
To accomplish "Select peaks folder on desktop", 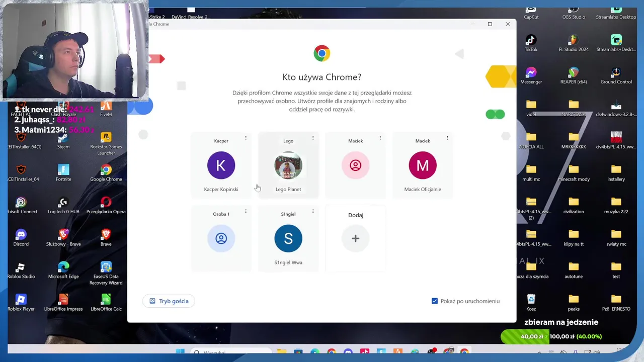I will click(x=574, y=303).
